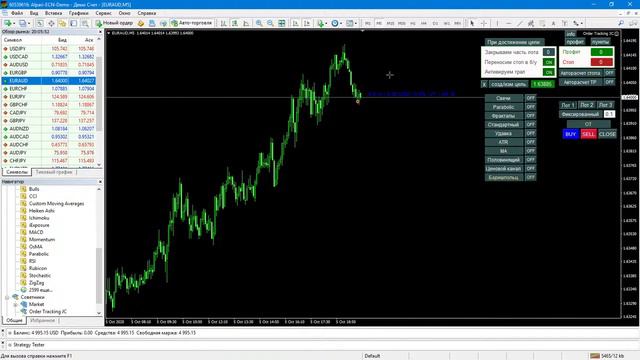Toggle Активируем трал ON switch
Image resolution: width=640 pixels, height=360 pixels.
[549, 72]
